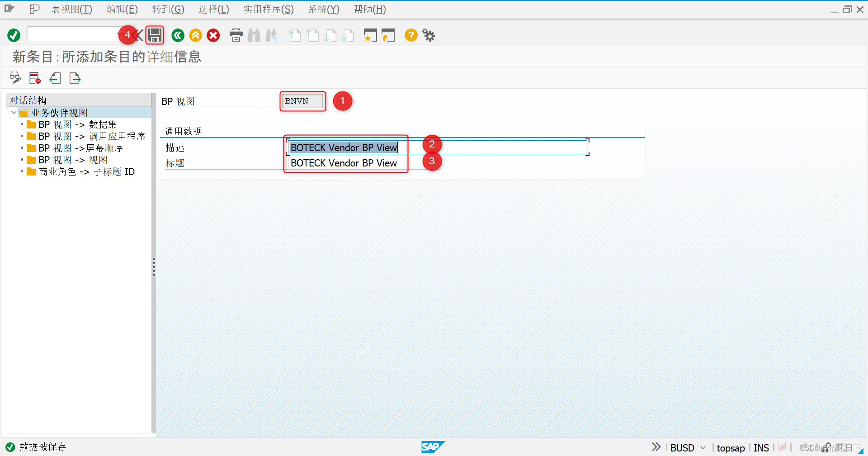Click the Next Entry icon
Viewport: 868px width, 456px height.
click(x=75, y=78)
